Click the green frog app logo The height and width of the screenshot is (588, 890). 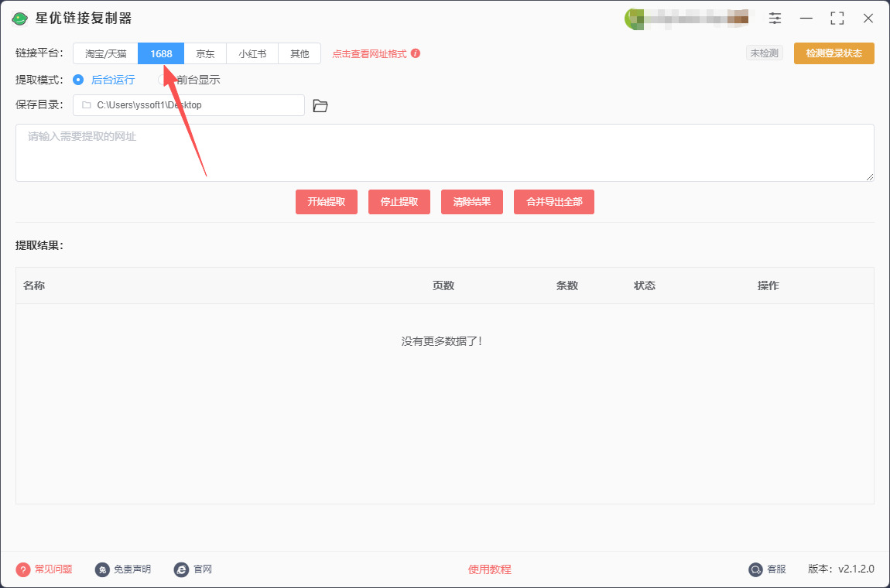20,19
